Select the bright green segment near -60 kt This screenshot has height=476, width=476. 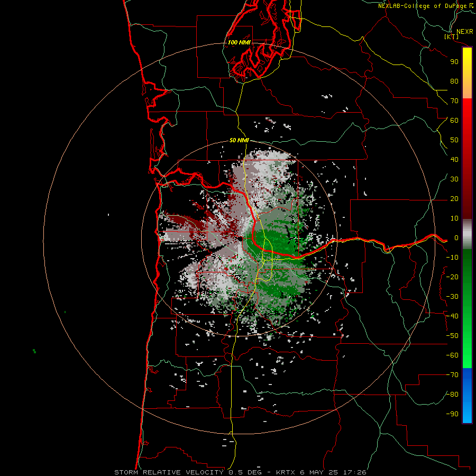click(x=467, y=355)
